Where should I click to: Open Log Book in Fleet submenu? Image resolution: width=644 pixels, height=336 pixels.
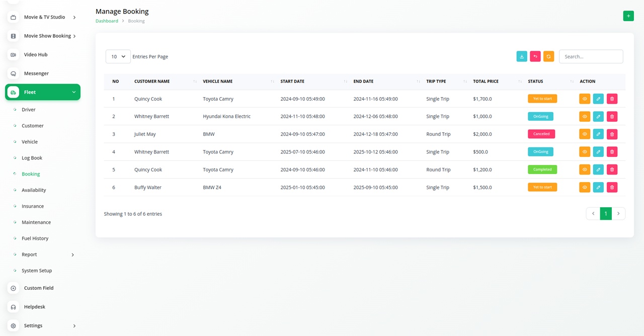[32, 158]
